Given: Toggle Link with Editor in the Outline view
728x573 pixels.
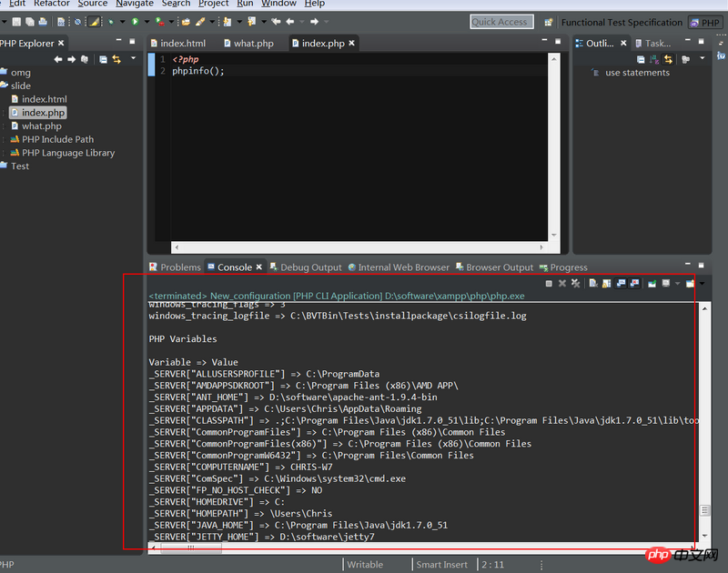Looking at the screenshot, I should (x=668, y=59).
